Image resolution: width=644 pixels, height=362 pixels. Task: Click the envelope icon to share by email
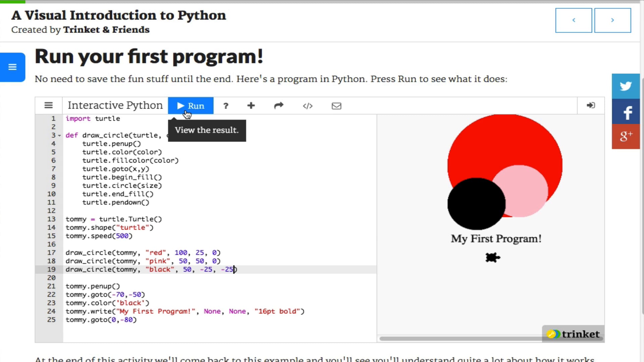click(336, 106)
